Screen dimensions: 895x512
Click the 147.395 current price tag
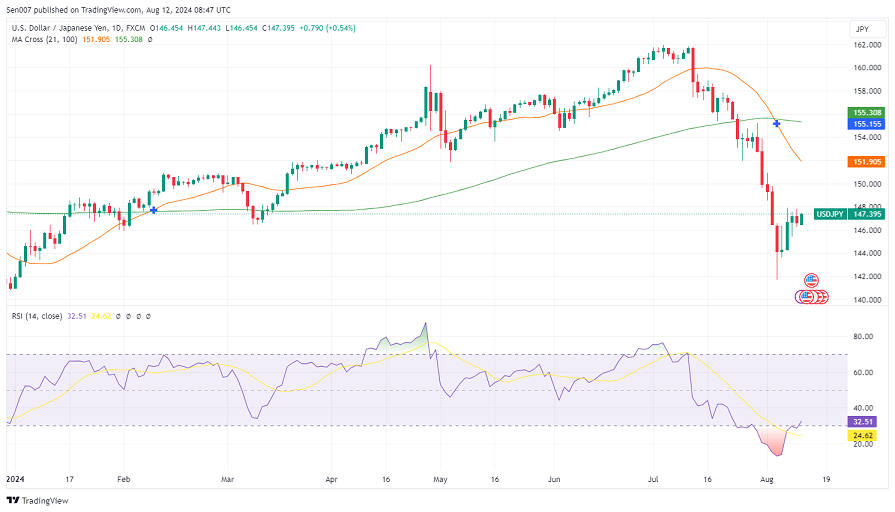tap(868, 214)
